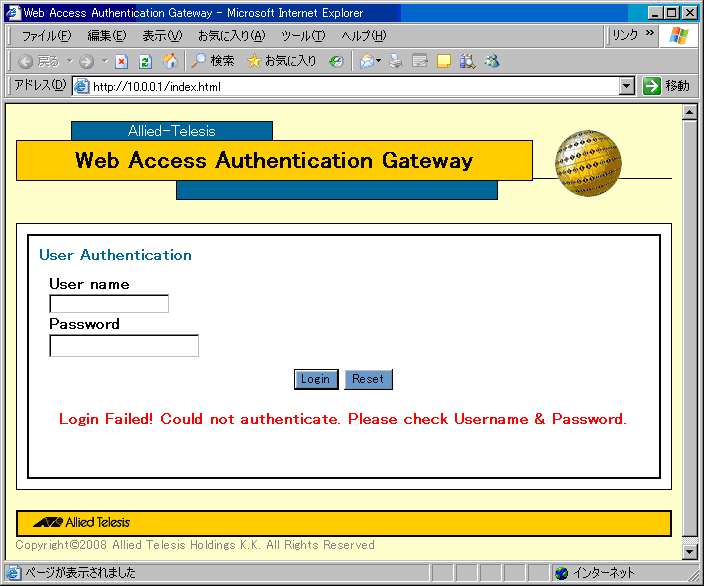Open the Favorites (お気に入り) star button
The width and height of the screenshot is (704, 586).
[x=282, y=61]
